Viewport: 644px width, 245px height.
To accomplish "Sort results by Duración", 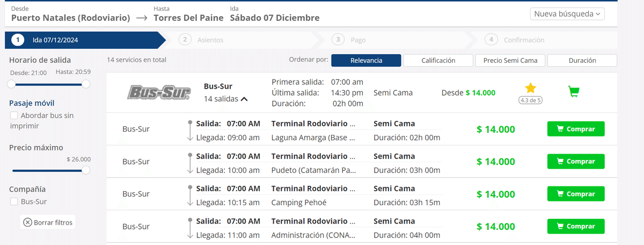I will 582,61.
